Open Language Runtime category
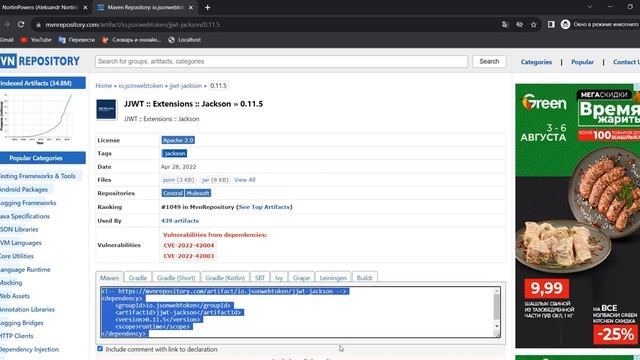The width and height of the screenshot is (640, 360). point(25,270)
